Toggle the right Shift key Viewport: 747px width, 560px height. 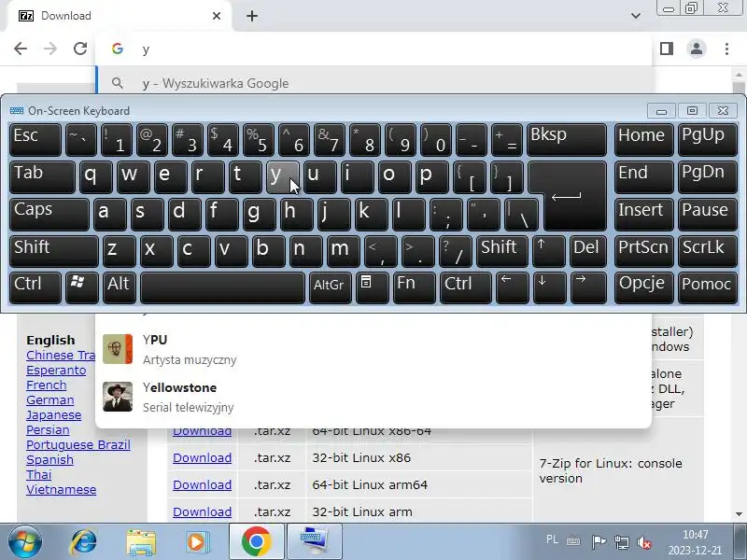(x=502, y=251)
